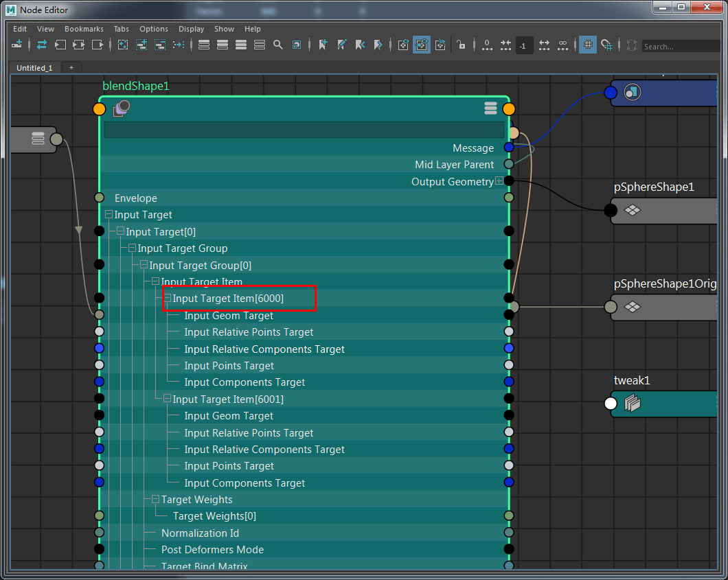Click the plus button to add a new tab
Image resolution: width=728 pixels, height=580 pixels.
pyautogui.click(x=71, y=68)
